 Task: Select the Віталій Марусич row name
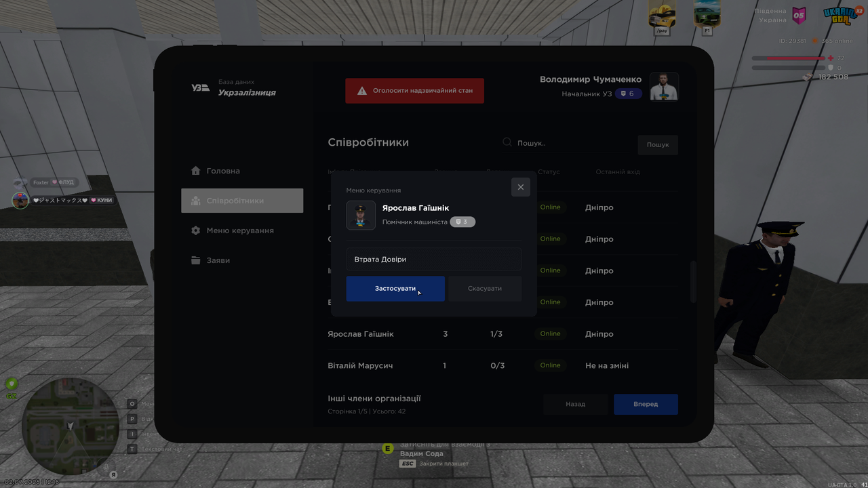click(x=360, y=366)
